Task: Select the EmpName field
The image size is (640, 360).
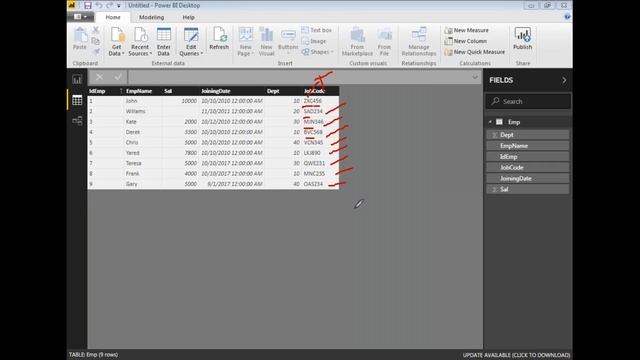Action: pos(527,146)
